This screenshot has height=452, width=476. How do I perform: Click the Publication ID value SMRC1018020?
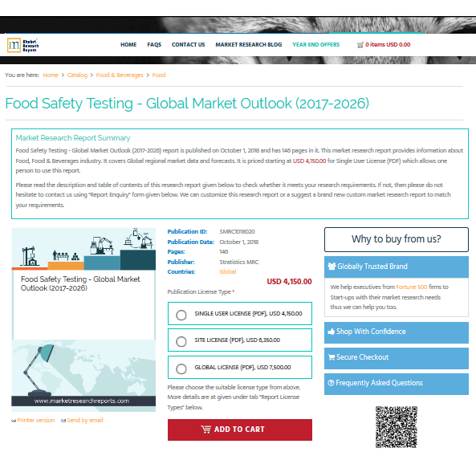(x=237, y=231)
